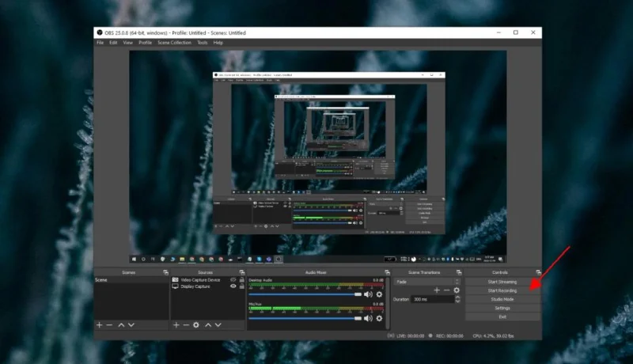
Task: Lock the Display Capture source
Action: tap(242, 286)
